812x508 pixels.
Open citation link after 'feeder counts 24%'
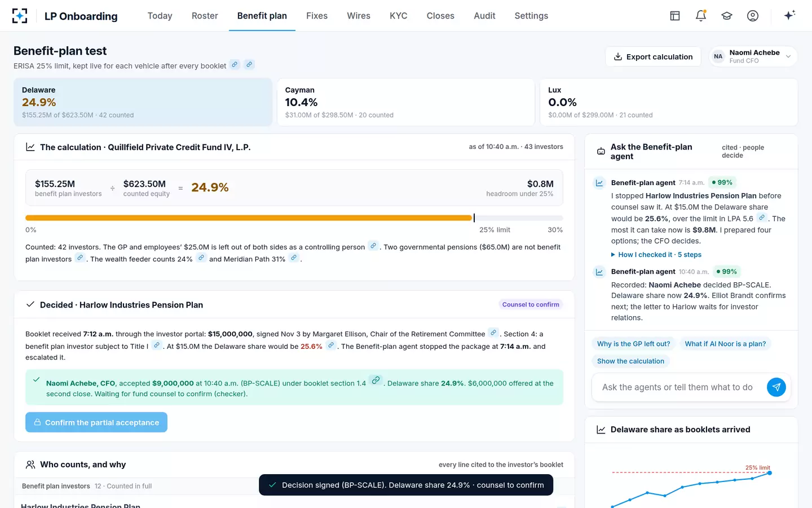(201, 258)
